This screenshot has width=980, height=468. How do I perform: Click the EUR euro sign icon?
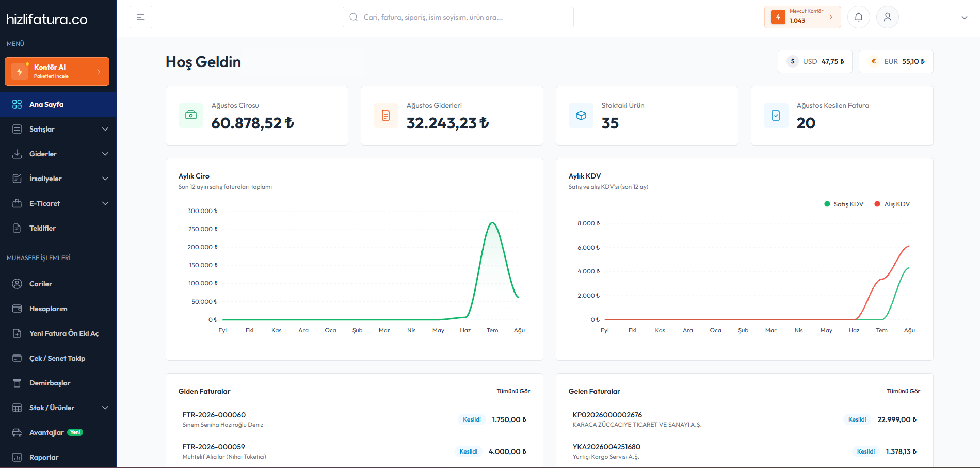tap(874, 61)
